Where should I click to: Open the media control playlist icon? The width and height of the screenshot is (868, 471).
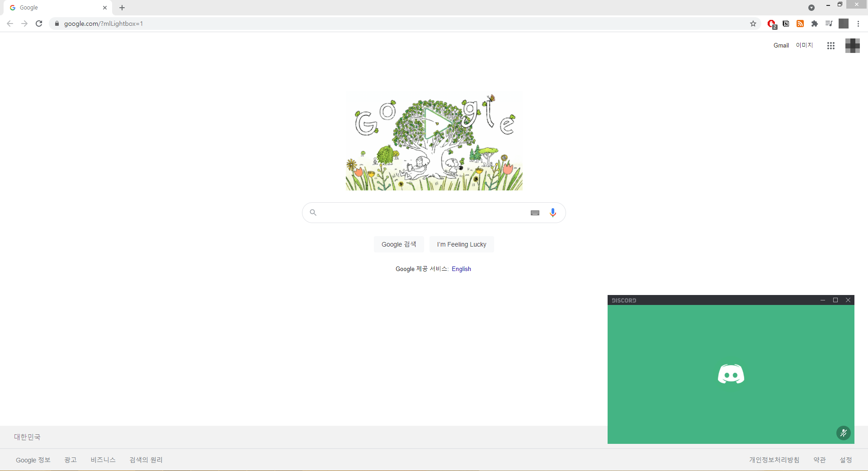829,24
